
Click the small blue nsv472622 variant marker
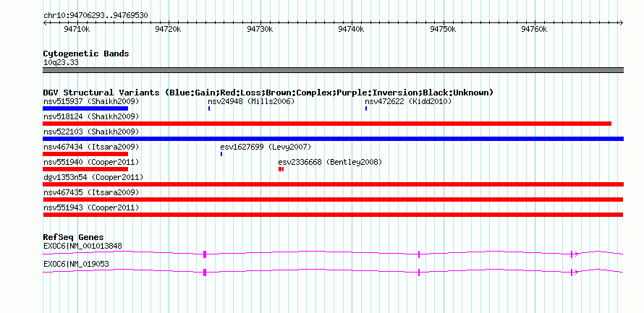(x=366, y=108)
